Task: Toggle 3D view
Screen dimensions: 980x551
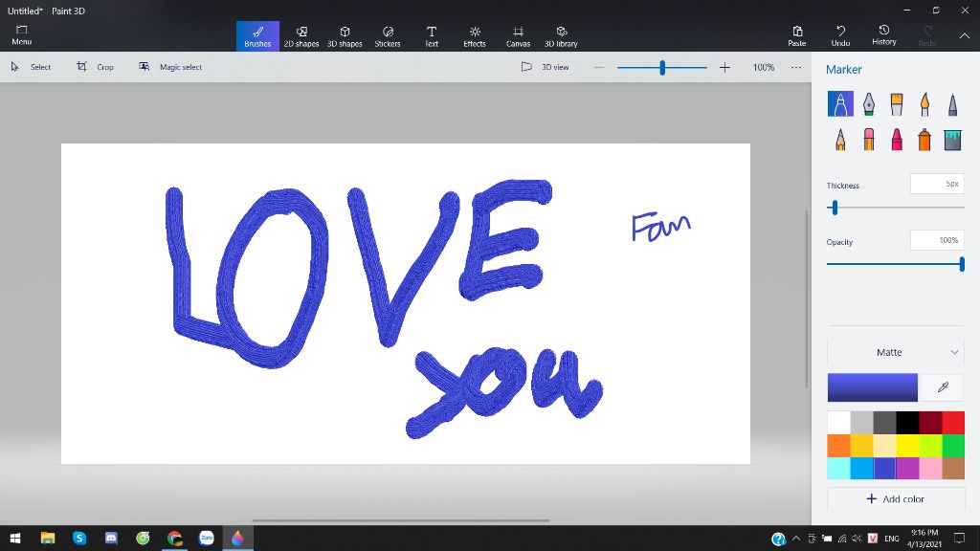Action: pyautogui.click(x=545, y=67)
